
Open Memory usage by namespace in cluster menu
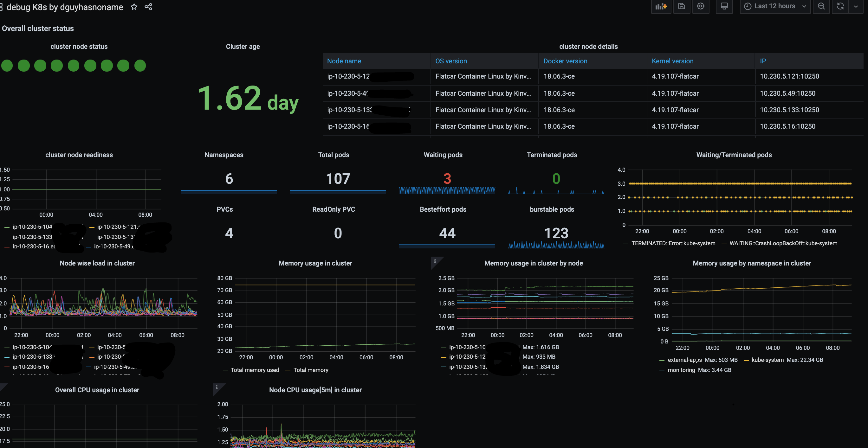coord(752,263)
